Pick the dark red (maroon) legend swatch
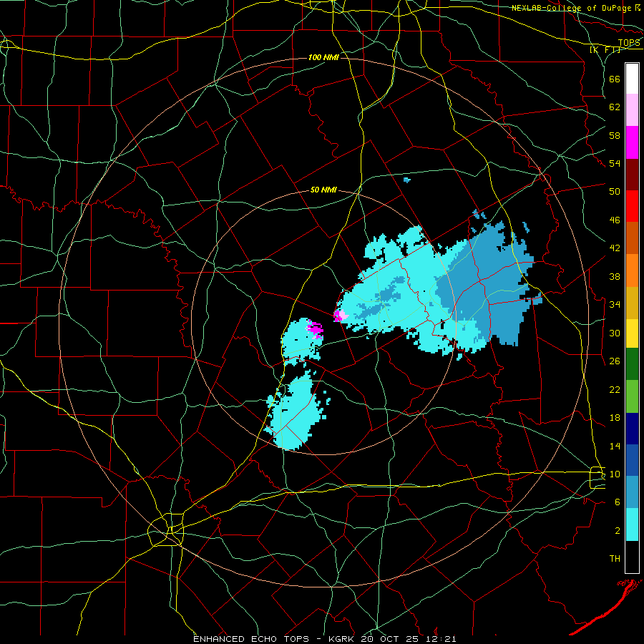644x644 pixels. point(632,174)
